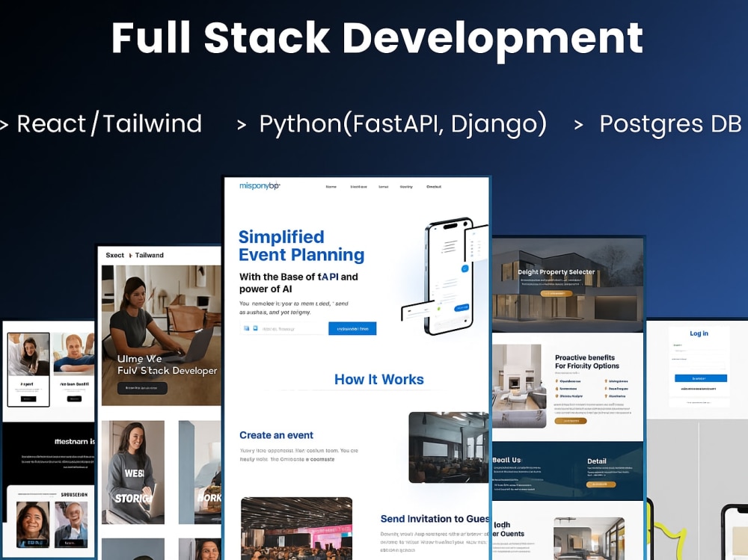Click the email input field on the Log in form
The width and height of the screenshot is (748, 560).
[700, 351]
